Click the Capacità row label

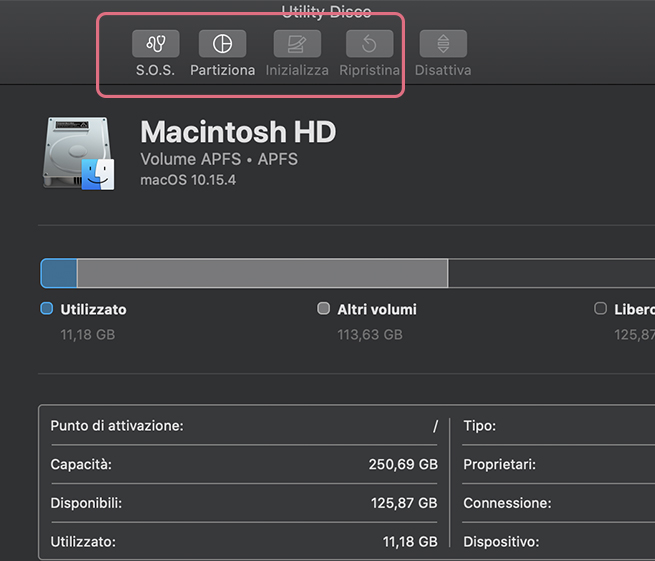point(81,465)
